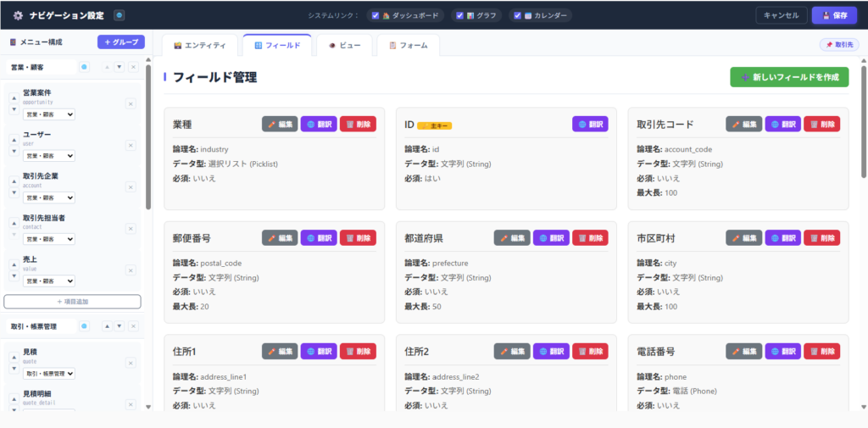Click 取引・帳票管理 group name field
This screenshot has height=428, width=868.
tap(41, 326)
